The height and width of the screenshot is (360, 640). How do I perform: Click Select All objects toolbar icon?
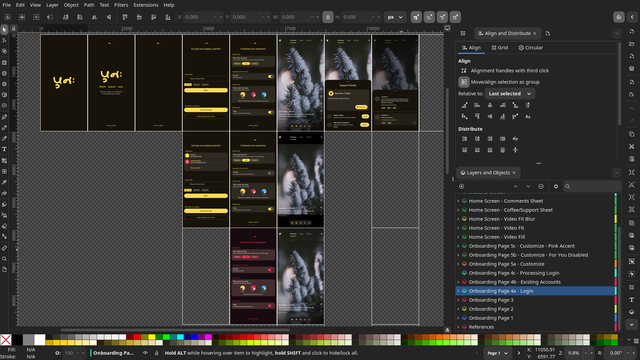point(8,17)
